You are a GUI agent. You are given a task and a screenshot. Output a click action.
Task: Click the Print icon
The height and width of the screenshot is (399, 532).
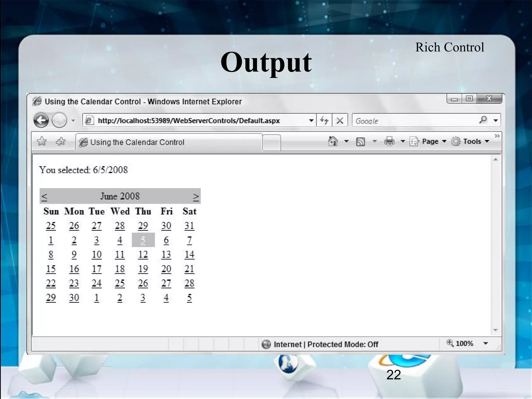(x=389, y=142)
